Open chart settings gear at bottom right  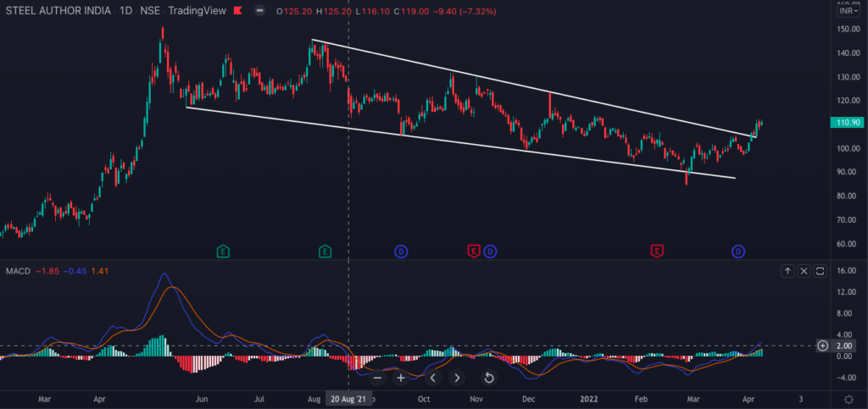(x=848, y=399)
